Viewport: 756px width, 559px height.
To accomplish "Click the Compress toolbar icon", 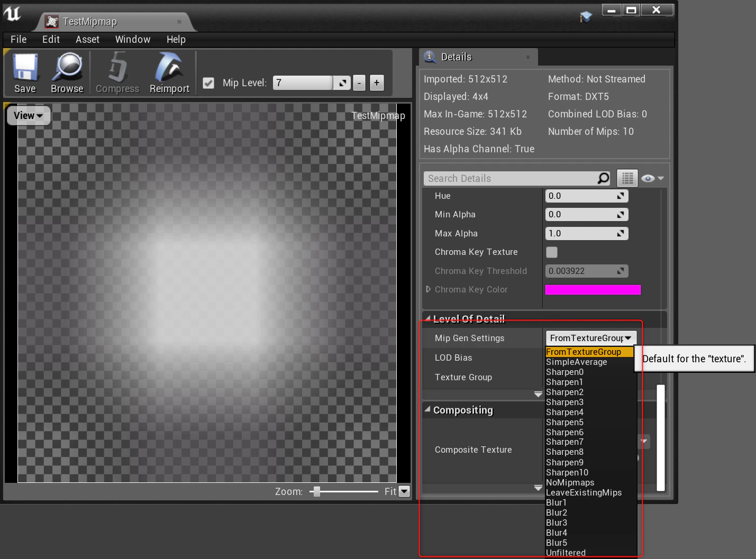I will (x=117, y=73).
